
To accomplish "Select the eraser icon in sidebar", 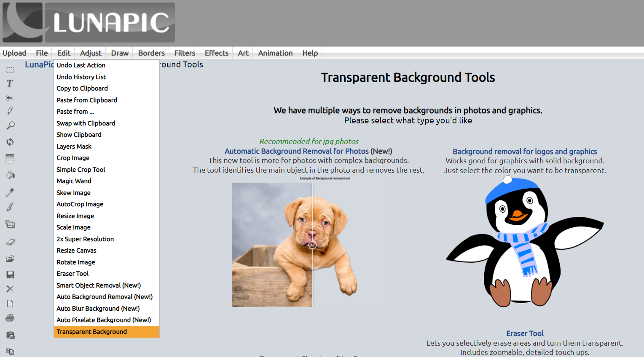I will [10, 242].
